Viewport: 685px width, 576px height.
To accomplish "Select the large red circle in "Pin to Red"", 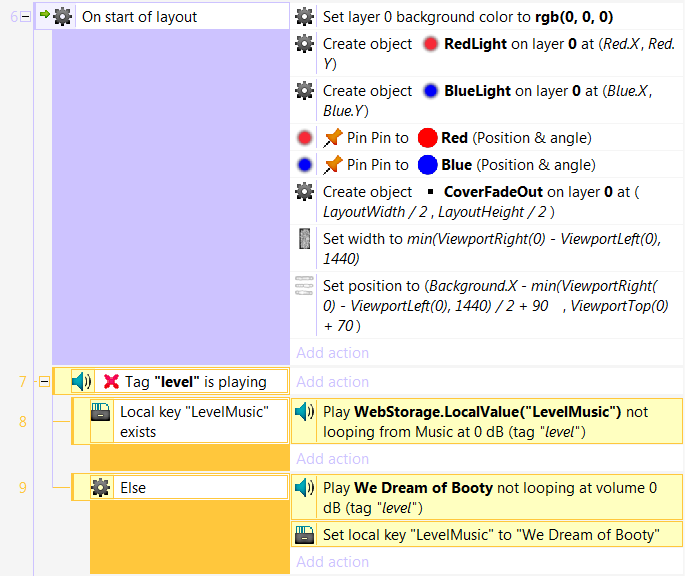I will click(x=428, y=138).
